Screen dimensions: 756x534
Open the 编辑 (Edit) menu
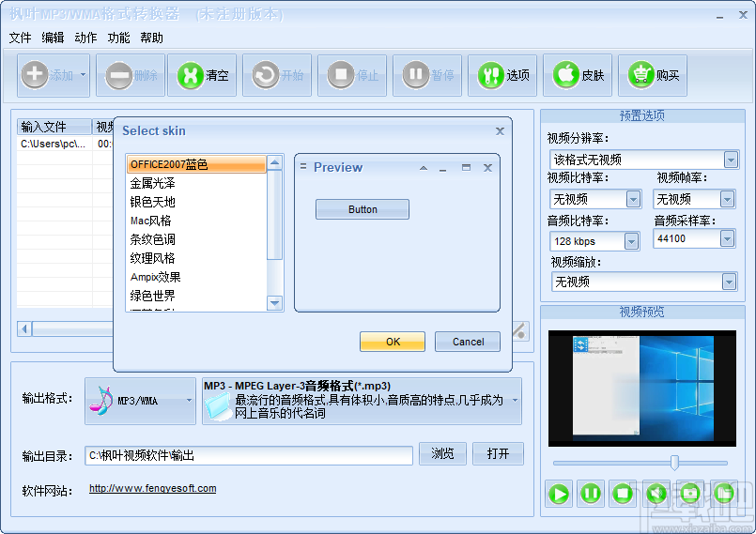53,38
